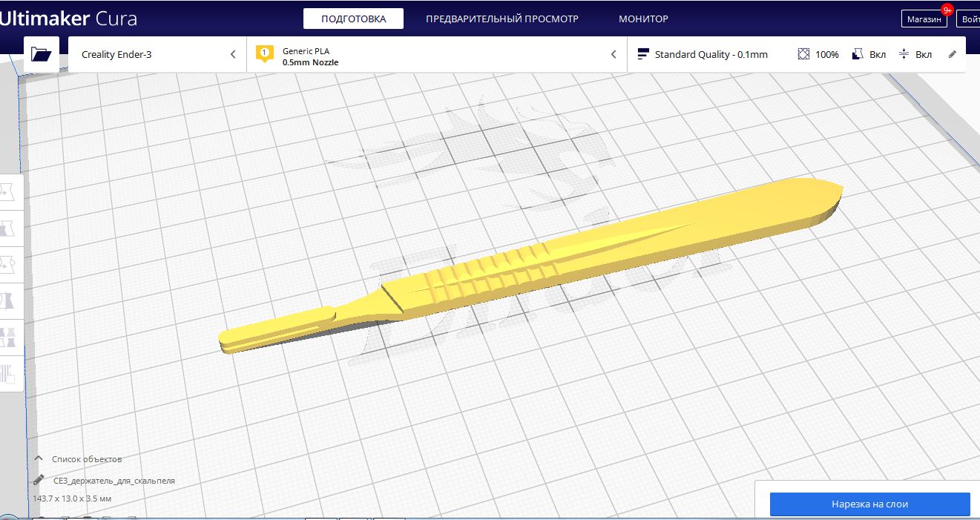Screen dimensions: 980x520
Task: Expand the Generic PLA material selector
Action: point(437,54)
